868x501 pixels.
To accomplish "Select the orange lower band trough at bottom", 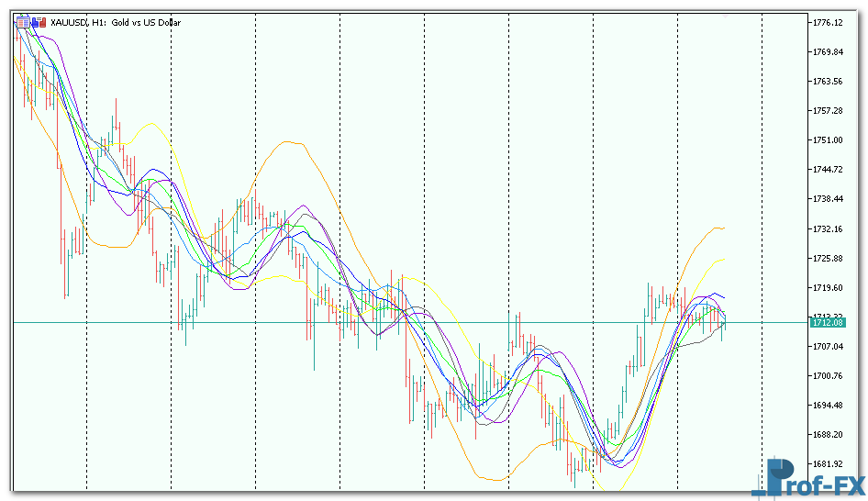I will [x=495, y=479].
